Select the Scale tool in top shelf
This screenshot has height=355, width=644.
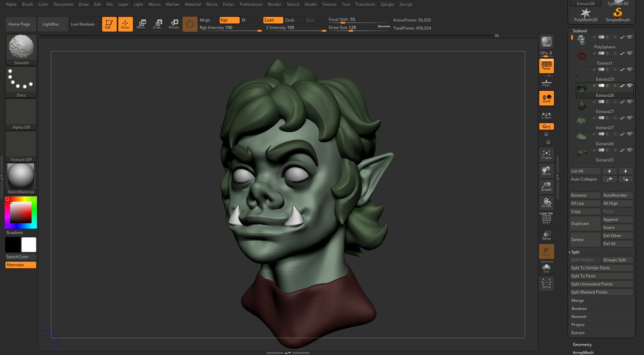tap(157, 24)
